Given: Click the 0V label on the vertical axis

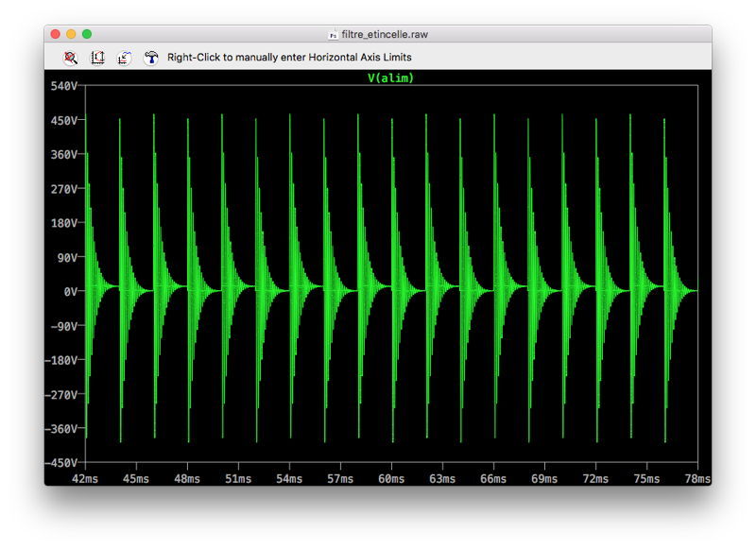Looking at the screenshot, I should click(x=69, y=291).
